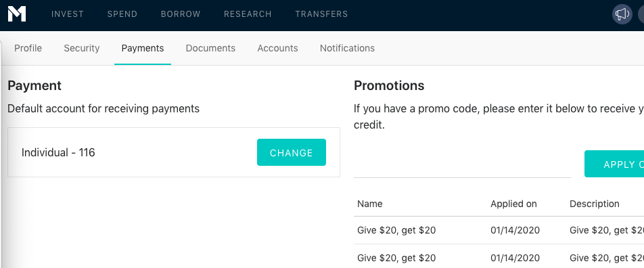Image resolution: width=644 pixels, height=268 pixels.
Task: Select the first Give $20, get $20 row
Action: tap(499, 230)
